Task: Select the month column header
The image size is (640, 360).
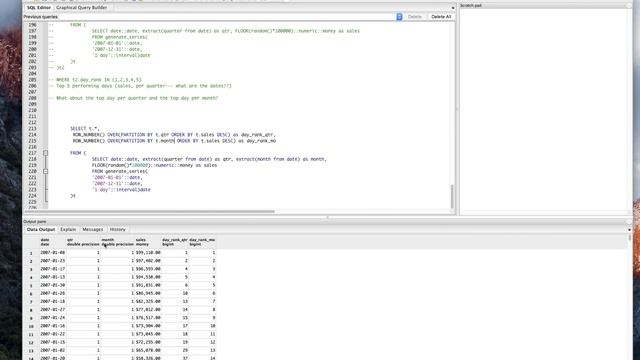Action: pos(117,242)
